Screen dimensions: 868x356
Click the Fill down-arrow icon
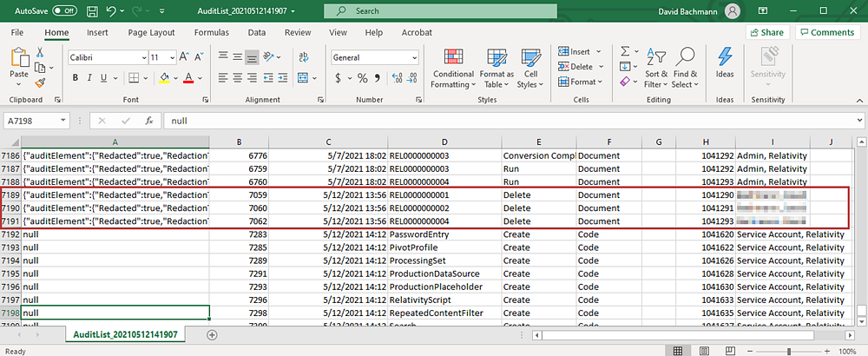pos(625,67)
